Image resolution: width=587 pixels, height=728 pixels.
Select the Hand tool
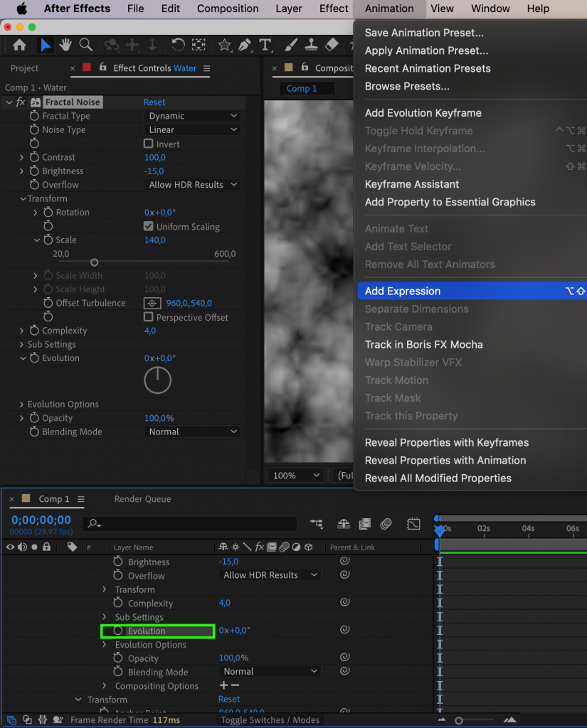(65, 44)
